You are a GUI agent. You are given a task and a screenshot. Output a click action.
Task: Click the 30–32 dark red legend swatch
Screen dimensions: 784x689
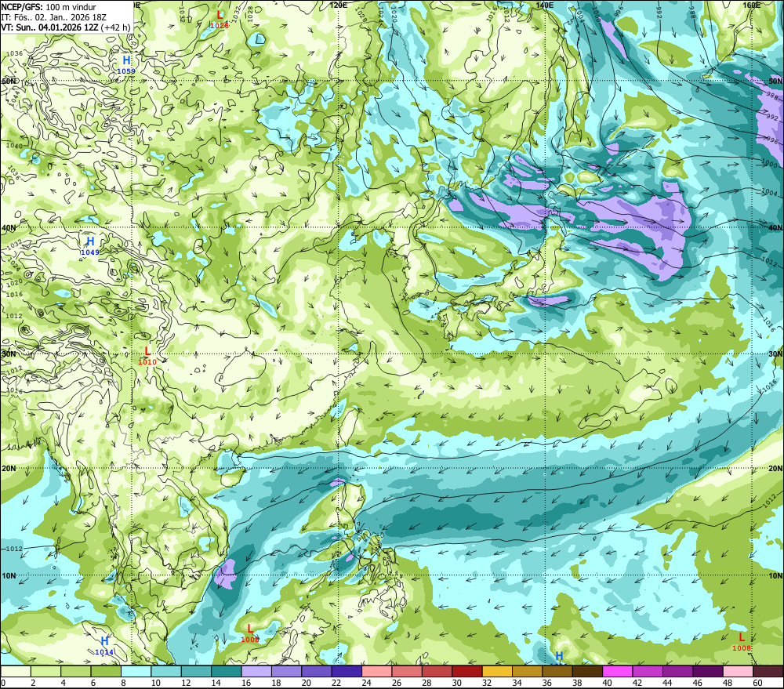point(467,671)
